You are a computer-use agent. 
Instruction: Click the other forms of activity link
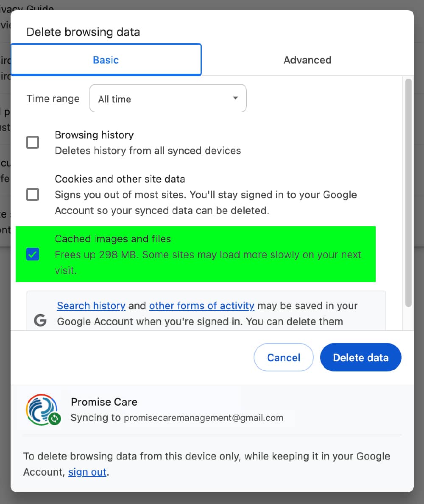[x=201, y=305]
